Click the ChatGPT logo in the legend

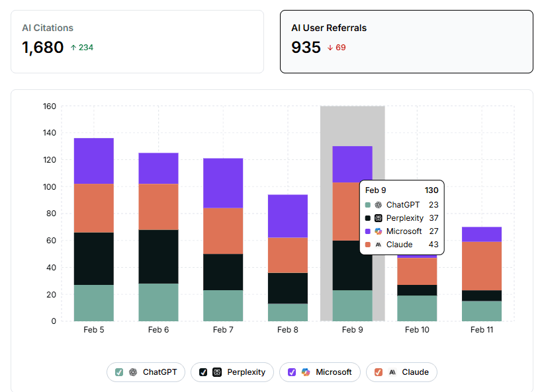pyautogui.click(x=134, y=372)
